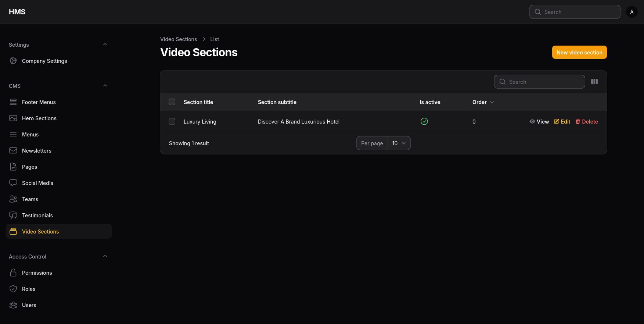Collapse the Settings sidebar group
This screenshot has width=644, height=324.
click(105, 44)
